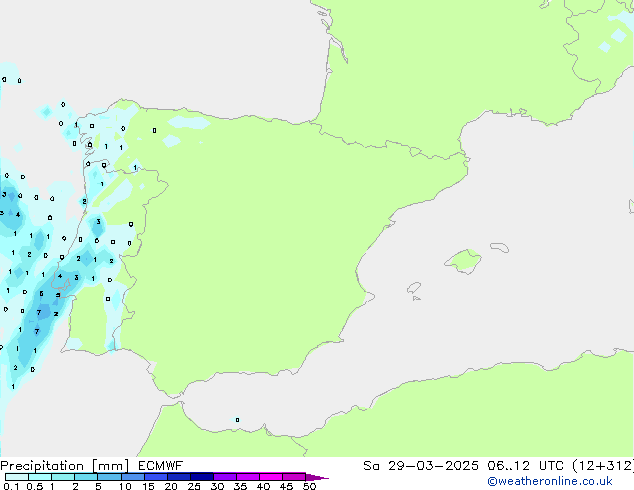634x490 pixels.
Task: Select the 30–35 mm legend swatch
Action: (224, 477)
